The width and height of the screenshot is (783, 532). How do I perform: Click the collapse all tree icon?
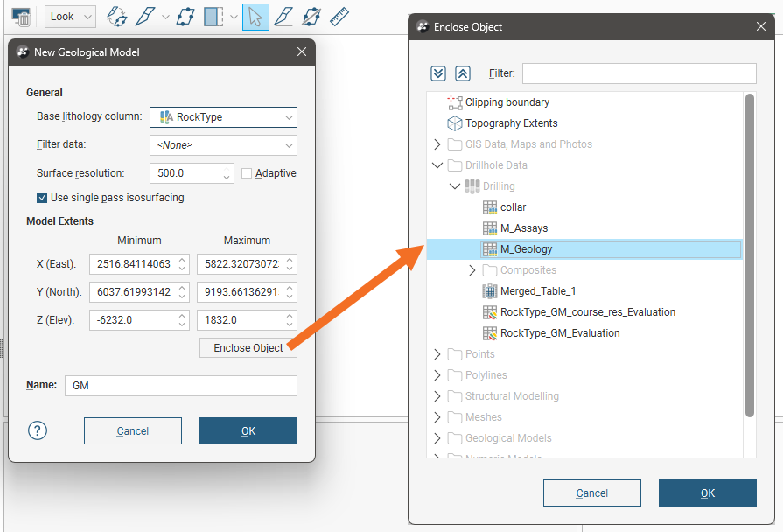463,73
